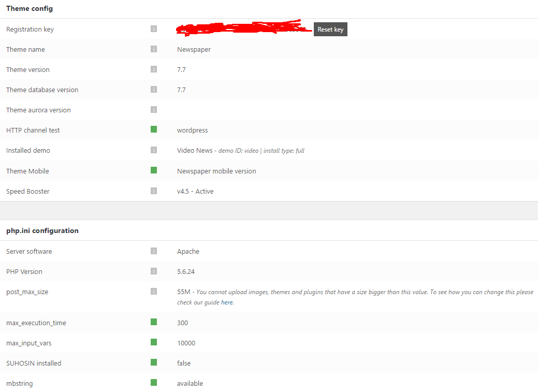Click the 'max_input_vars' label

[29, 343]
